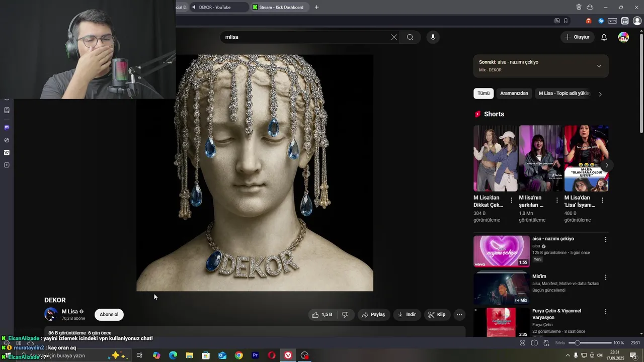Open the M Lisa channel name link

click(70, 312)
